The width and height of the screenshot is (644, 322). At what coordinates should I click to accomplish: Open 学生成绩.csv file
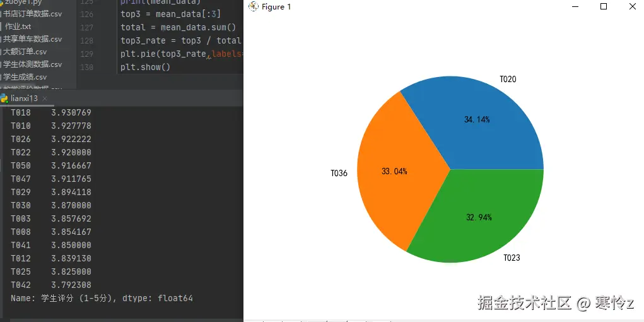tap(25, 77)
